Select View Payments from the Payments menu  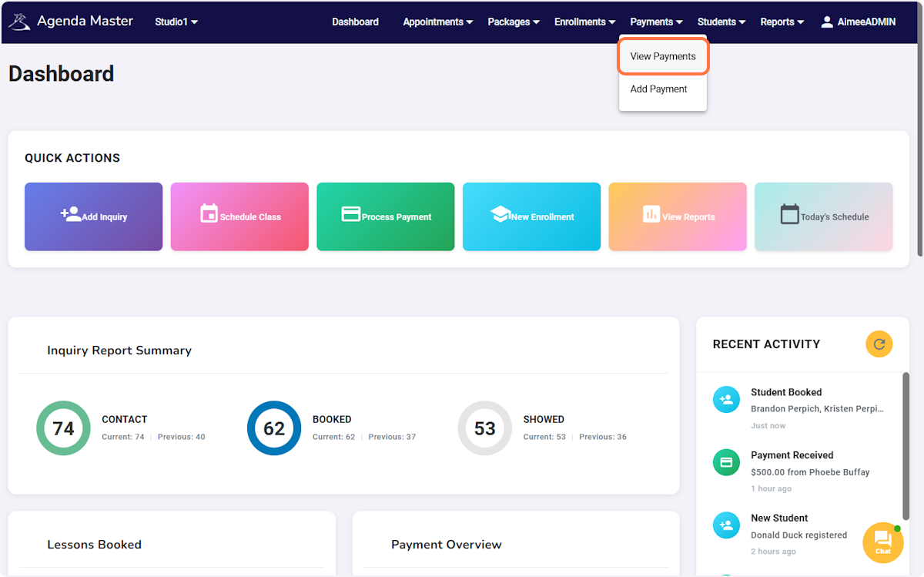coord(662,56)
